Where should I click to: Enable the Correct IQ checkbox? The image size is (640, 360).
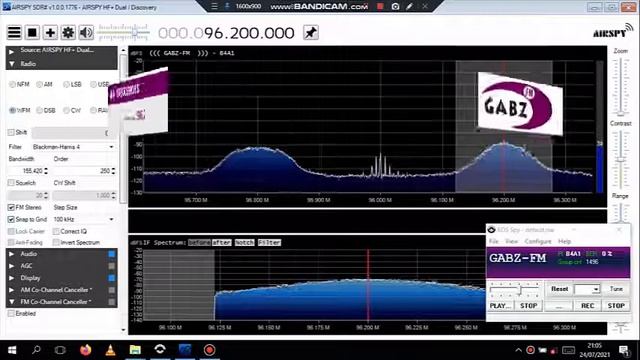[x=56, y=231]
